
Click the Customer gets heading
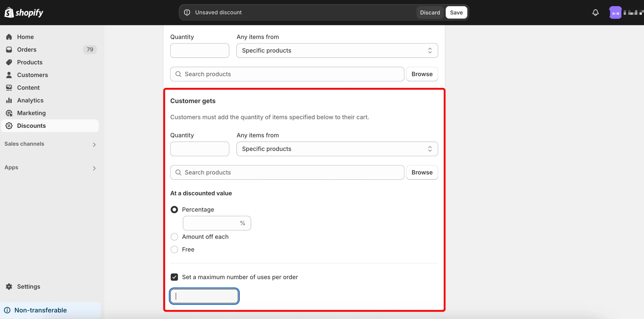click(x=193, y=101)
